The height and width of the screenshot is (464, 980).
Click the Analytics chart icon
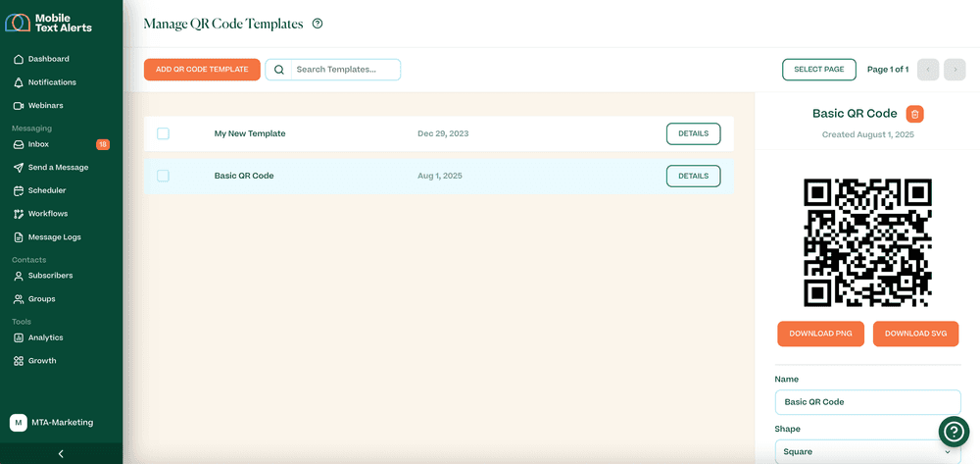(x=18, y=337)
